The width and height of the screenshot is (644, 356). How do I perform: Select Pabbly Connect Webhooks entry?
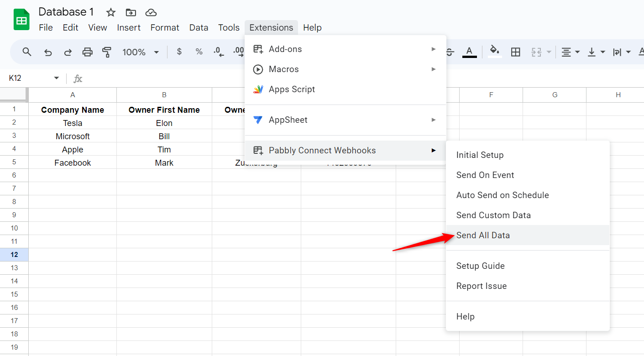point(346,150)
